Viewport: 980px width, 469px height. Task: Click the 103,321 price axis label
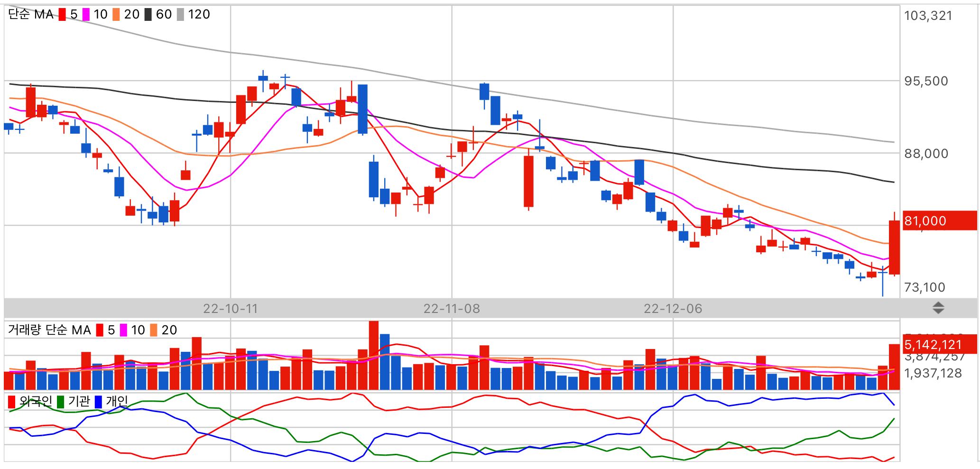tap(928, 16)
